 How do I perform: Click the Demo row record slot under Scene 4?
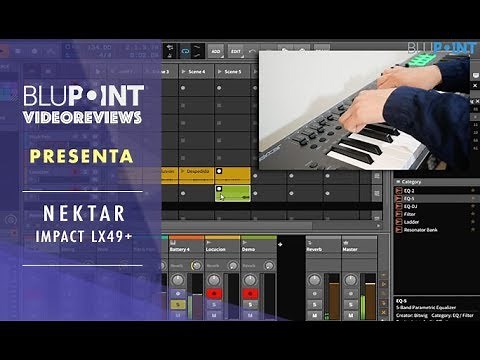pos(183,193)
